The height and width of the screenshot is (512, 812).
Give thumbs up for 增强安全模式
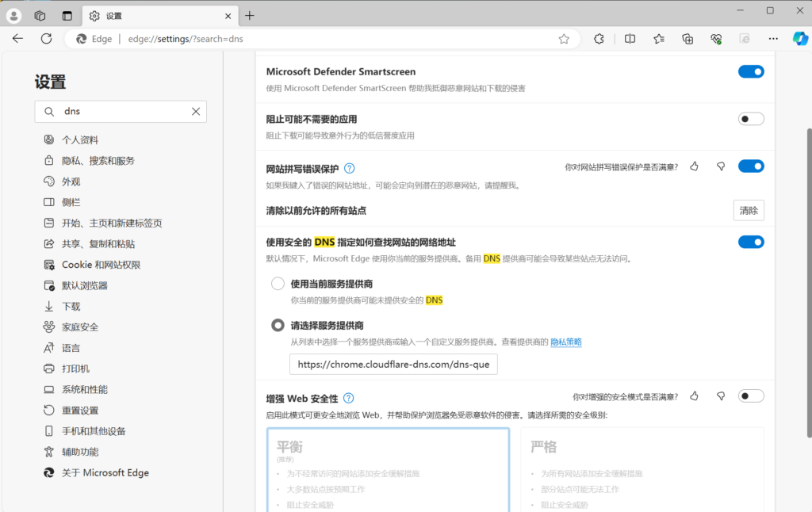(695, 396)
